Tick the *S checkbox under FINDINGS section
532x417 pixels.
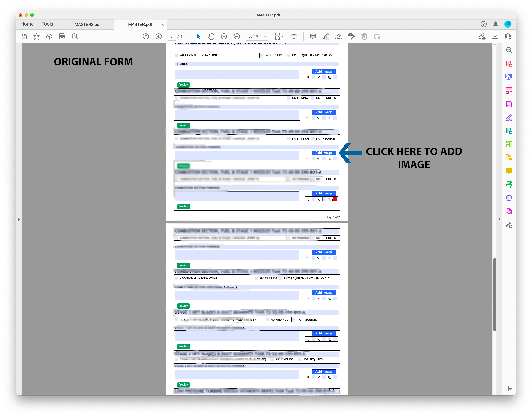pyautogui.click(x=314, y=77)
